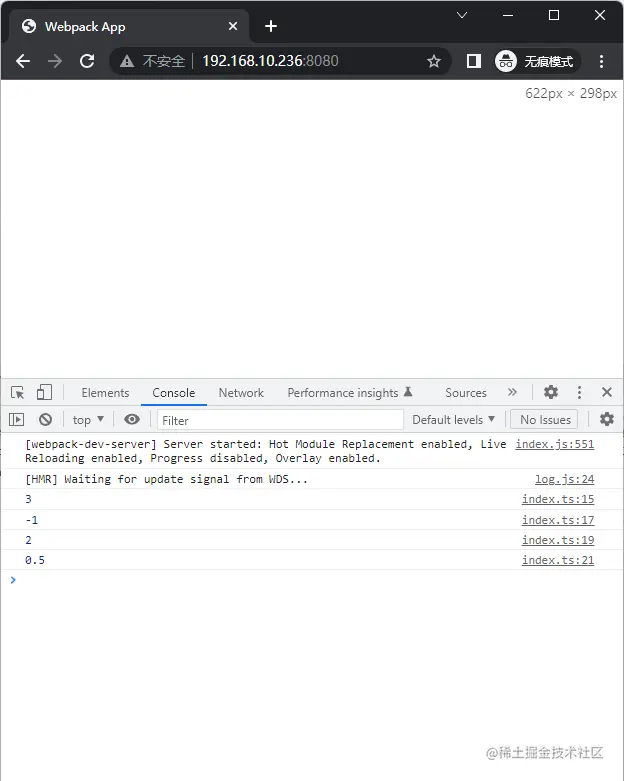Open the index.ts:17 source link
The height and width of the screenshot is (781, 624).
(x=558, y=520)
